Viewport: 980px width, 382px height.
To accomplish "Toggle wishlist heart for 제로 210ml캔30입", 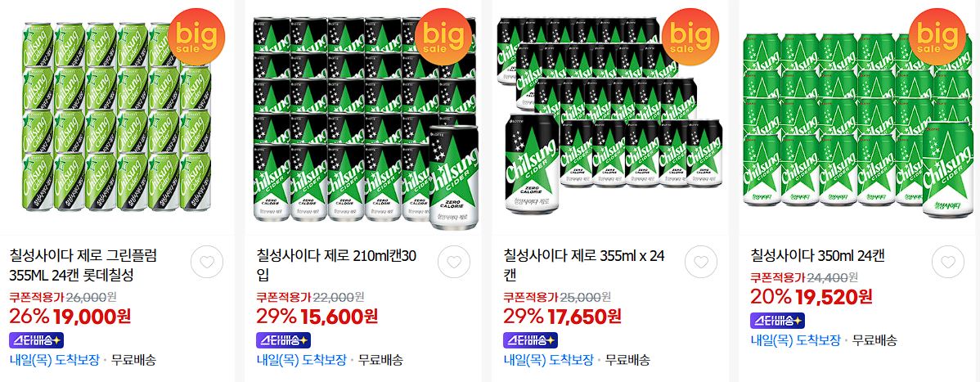I will pos(454,262).
